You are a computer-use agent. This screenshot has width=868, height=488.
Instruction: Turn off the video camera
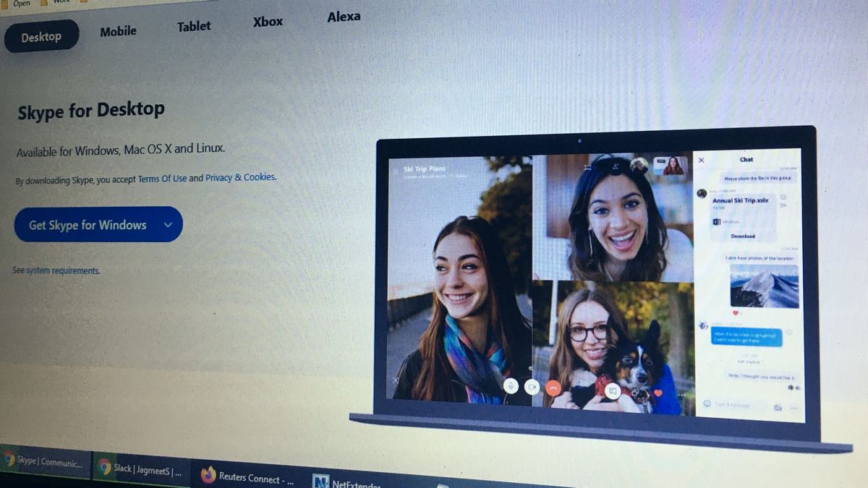click(534, 386)
